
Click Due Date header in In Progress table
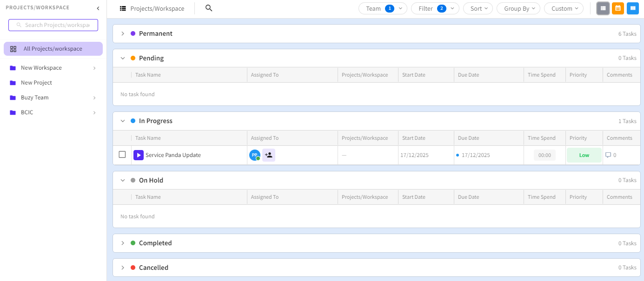point(468,138)
